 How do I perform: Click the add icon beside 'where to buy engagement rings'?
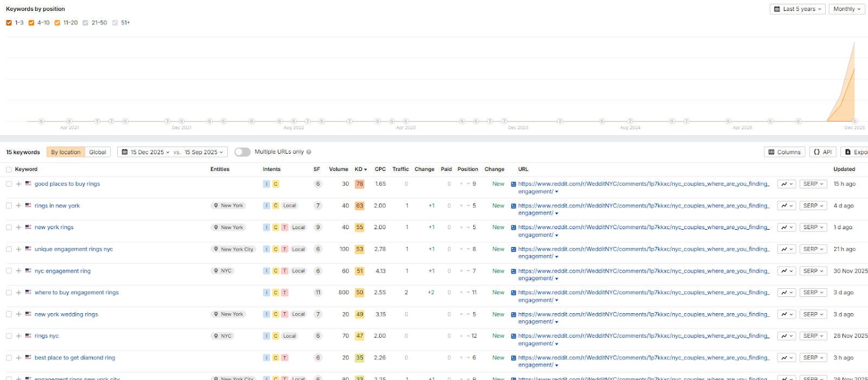(18, 293)
